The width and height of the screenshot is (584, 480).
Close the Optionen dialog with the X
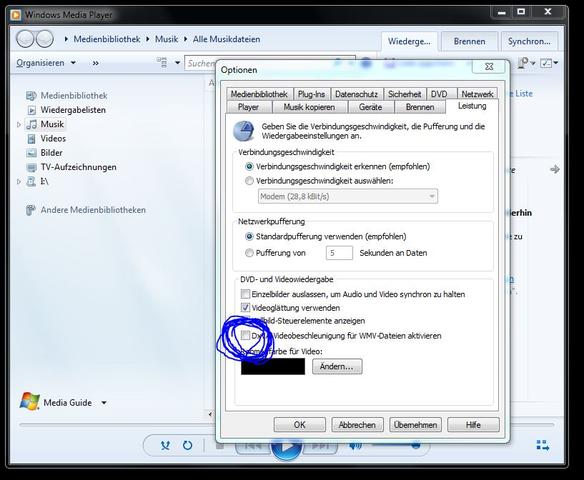489,66
